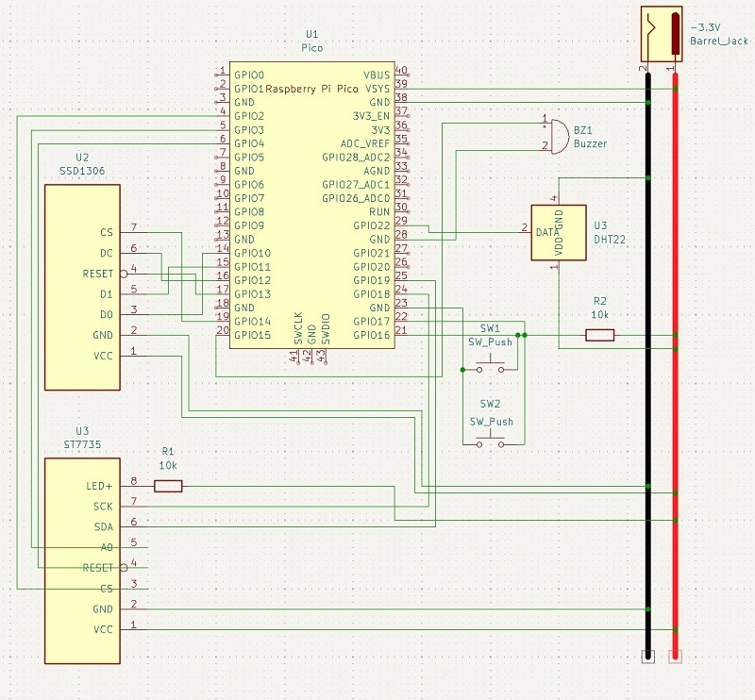Screen dimensions: 755x700
Task: Select the U2 reference designator text
Action: 82,157
